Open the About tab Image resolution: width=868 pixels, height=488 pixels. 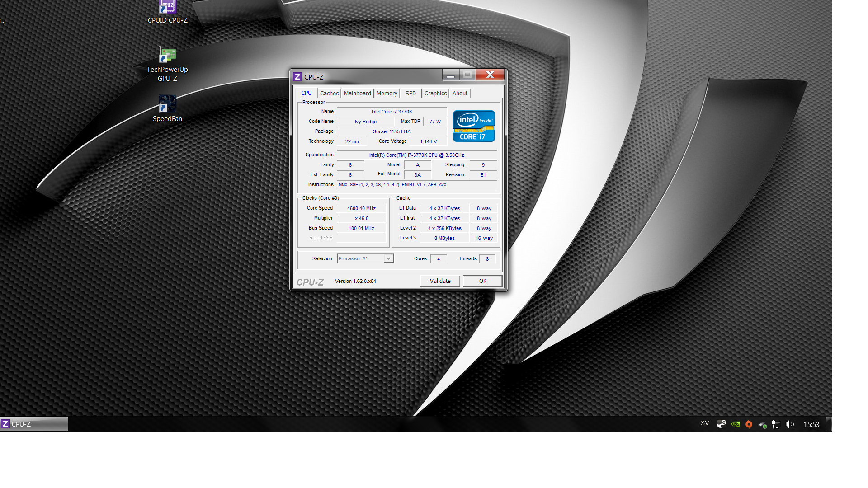click(460, 94)
